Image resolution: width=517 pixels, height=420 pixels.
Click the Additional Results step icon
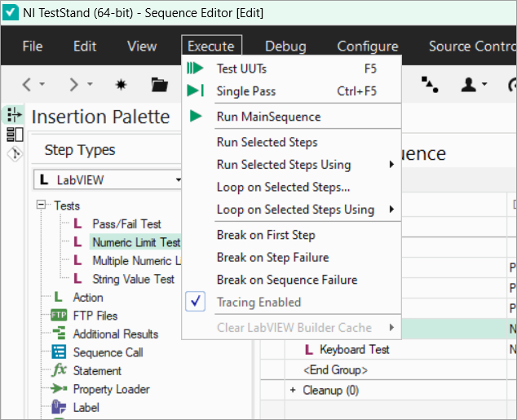point(60,333)
